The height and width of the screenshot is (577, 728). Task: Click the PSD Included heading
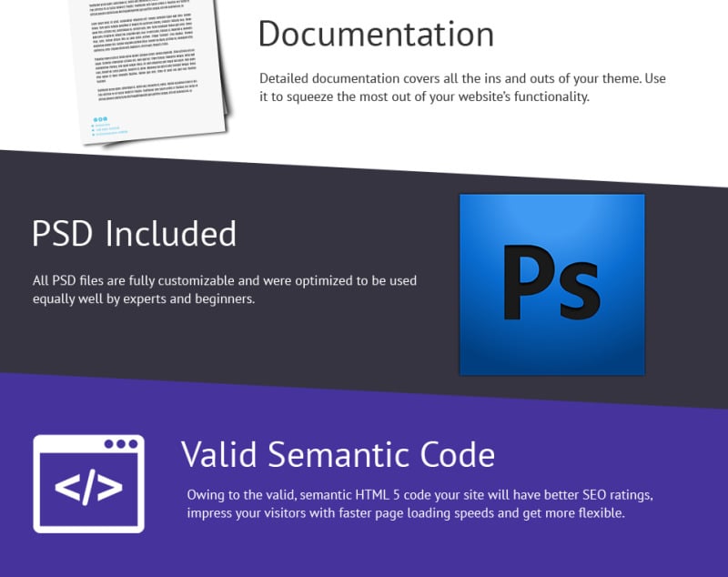[134, 233]
